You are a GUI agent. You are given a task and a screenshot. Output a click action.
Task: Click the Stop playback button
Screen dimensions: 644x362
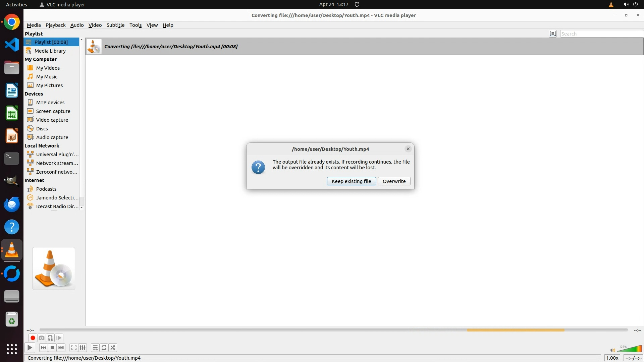(52, 348)
